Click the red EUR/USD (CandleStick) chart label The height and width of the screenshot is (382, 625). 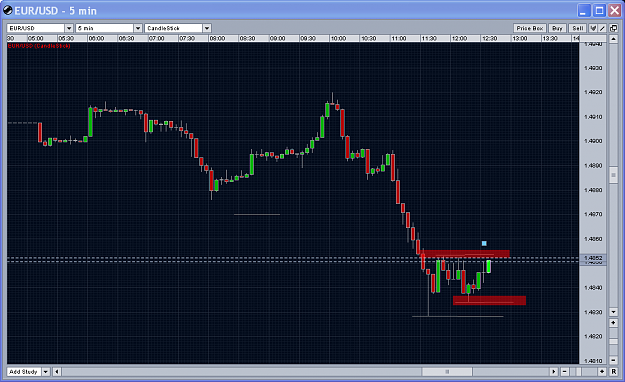point(39,46)
